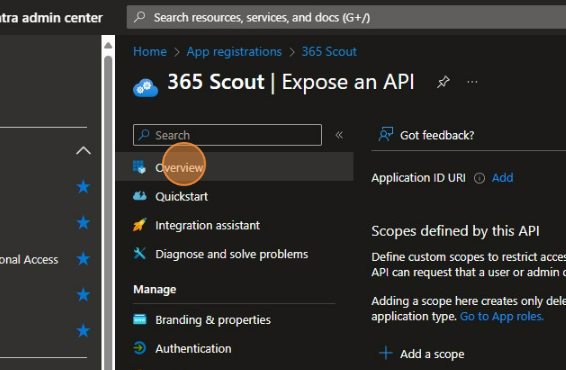The image size is (566, 370).
Task: Click the Integration assistant rocket icon
Action: 140,225
